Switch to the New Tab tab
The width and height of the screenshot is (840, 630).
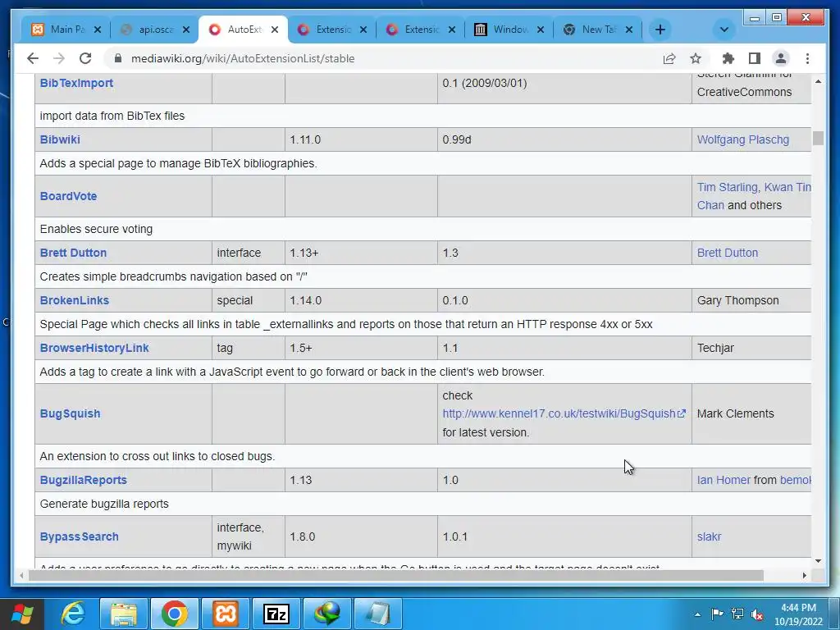click(597, 30)
